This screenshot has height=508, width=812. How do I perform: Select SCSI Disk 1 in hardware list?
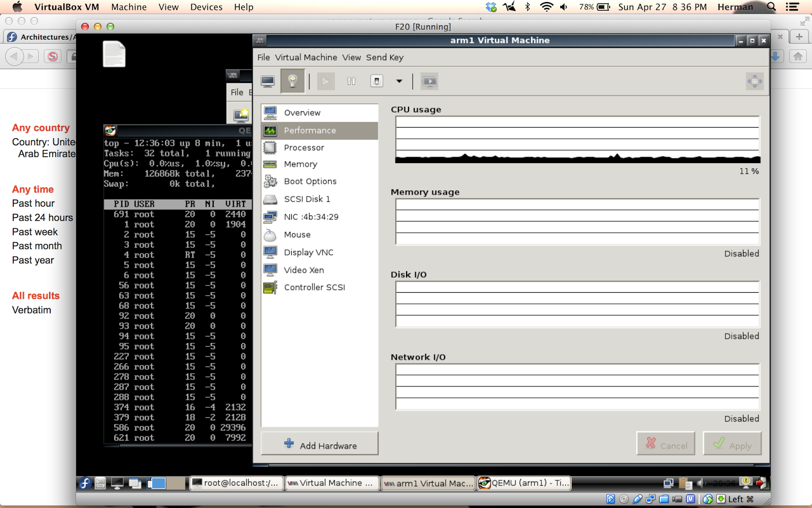[x=320, y=199]
